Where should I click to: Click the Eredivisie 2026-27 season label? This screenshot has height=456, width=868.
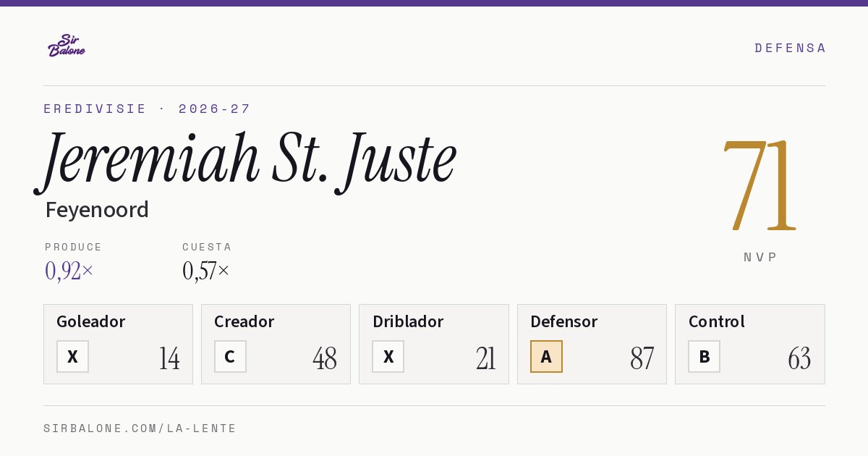tap(147, 109)
